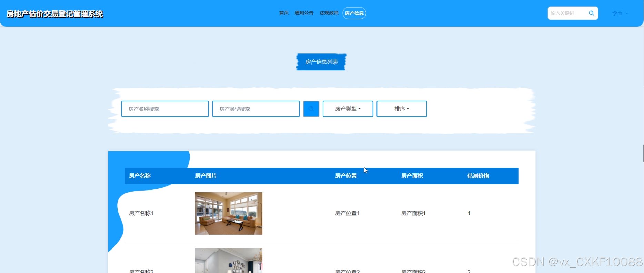Screen dimensions: 644x273
Task: Open 通知公告 navigation item
Action: (x=304, y=13)
